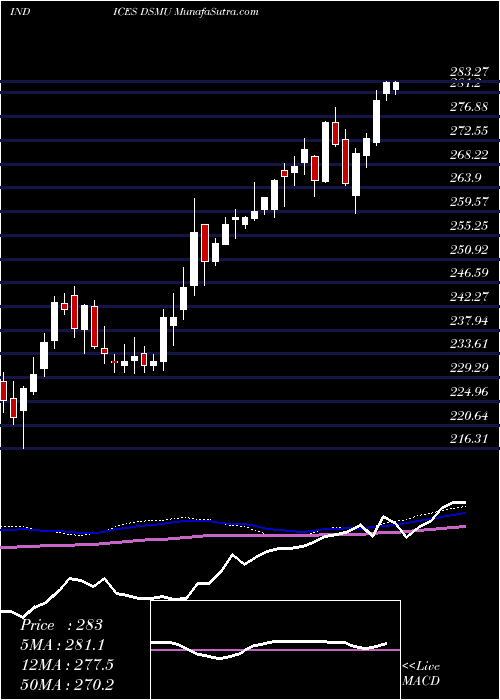This screenshot has height=700, width=500.
Task: Click the 50MA : 270.2 value
Action: coord(67,684)
